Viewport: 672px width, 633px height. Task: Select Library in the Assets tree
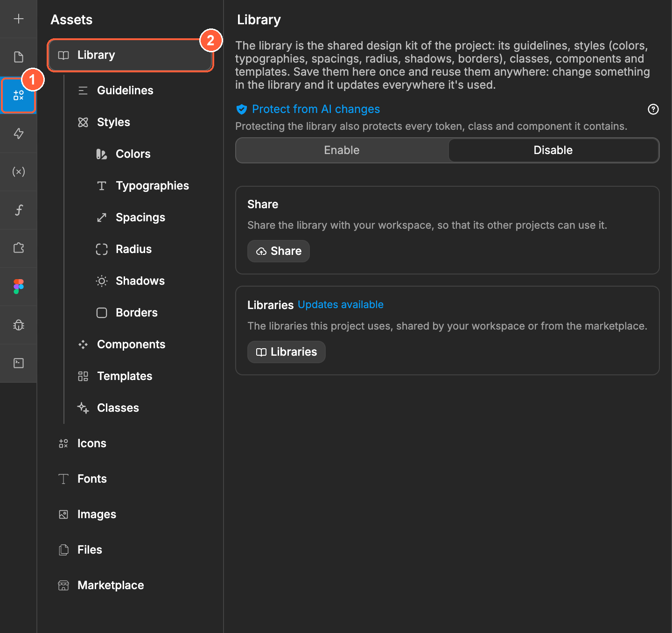tap(131, 55)
